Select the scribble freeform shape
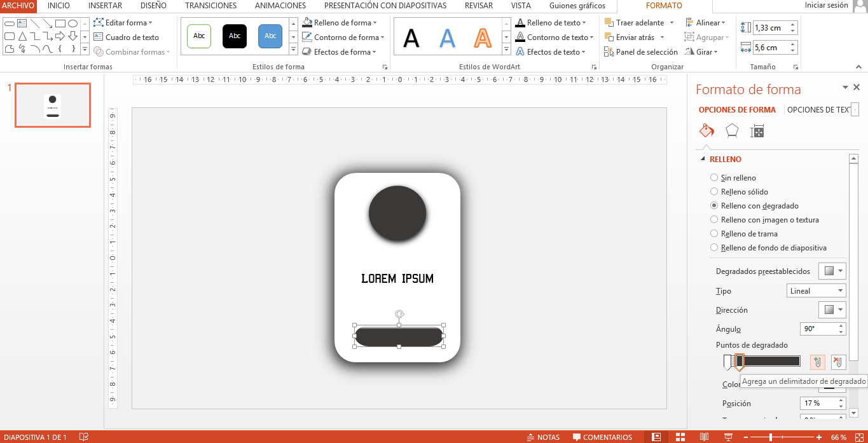Viewport: 868px width, 443px height. click(x=22, y=49)
